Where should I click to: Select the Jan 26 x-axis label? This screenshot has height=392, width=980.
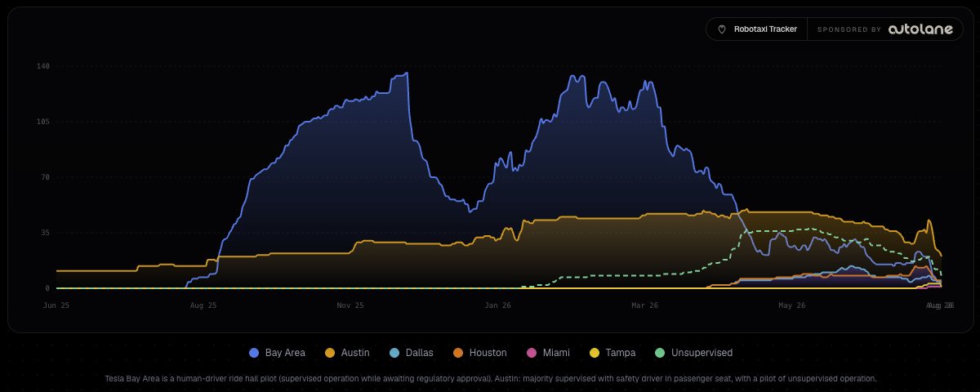coord(497,305)
